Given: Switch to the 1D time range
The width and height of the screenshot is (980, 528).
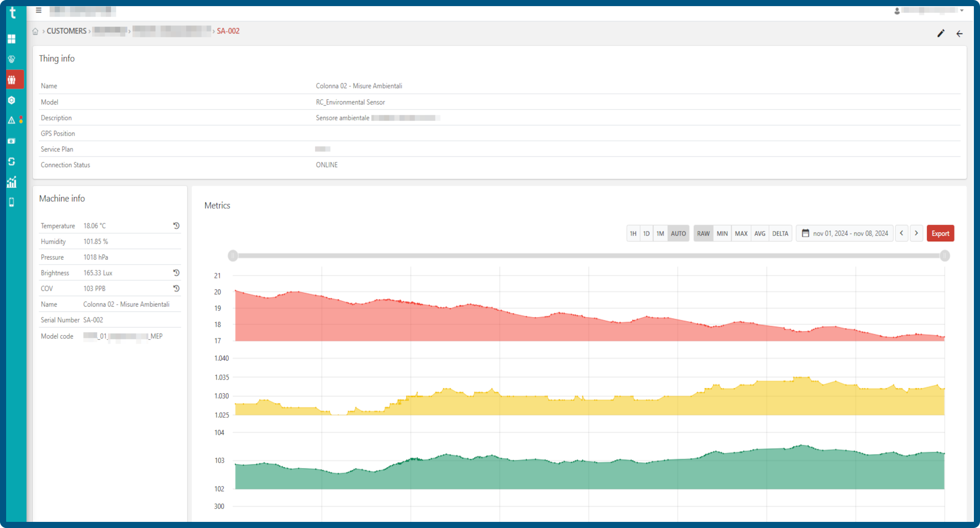Looking at the screenshot, I should (646, 233).
